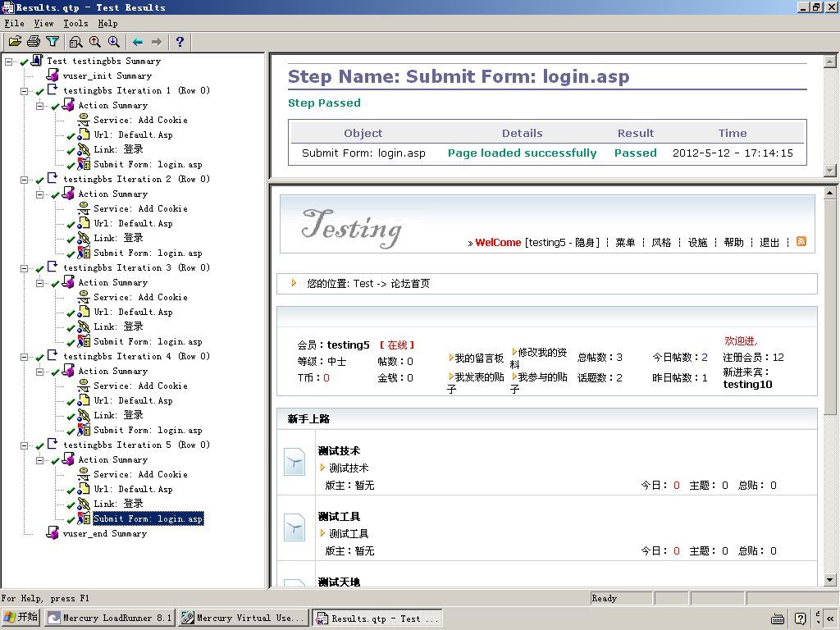Collapse Action Summary under Iteration 1
Viewport: 840px width, 630px height.
point(39,106)
